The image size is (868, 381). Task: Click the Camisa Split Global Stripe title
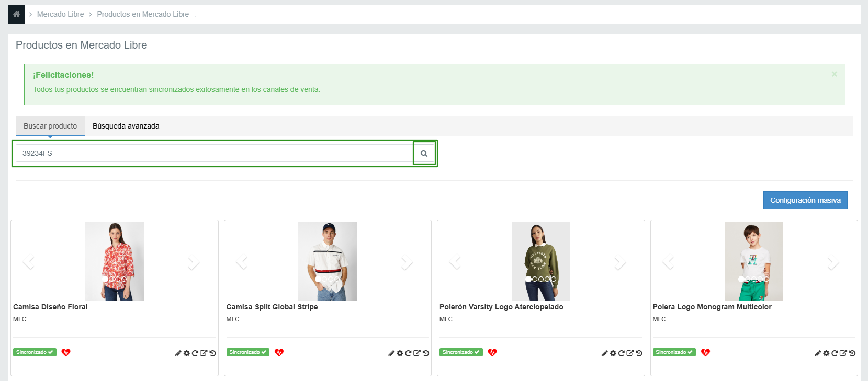pyautogui.click(x=272, y=307)
